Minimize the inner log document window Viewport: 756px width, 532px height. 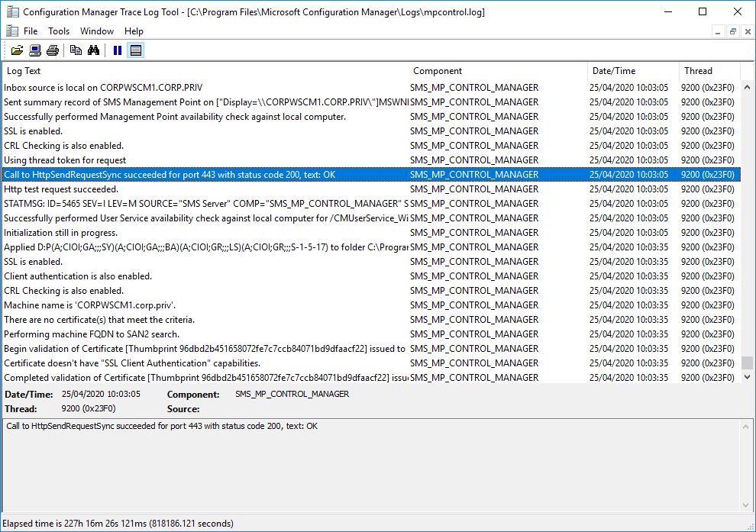click(719, 31)
